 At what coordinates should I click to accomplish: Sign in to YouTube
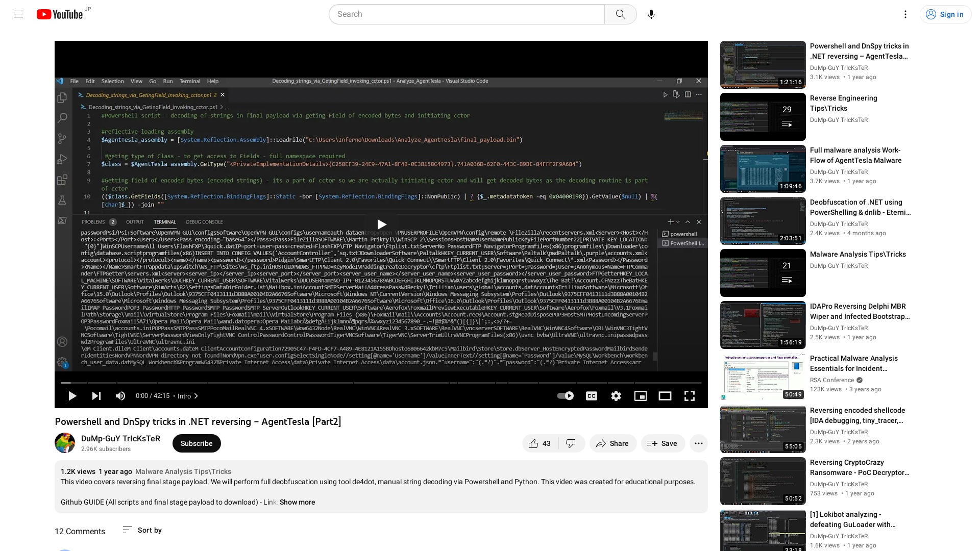(945, 14)
